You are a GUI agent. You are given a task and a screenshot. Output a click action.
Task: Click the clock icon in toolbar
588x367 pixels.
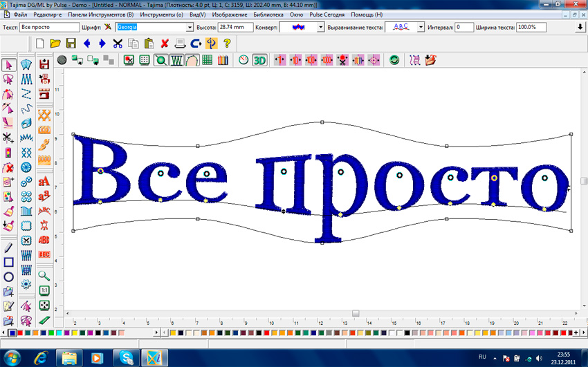tap(244, 60)
